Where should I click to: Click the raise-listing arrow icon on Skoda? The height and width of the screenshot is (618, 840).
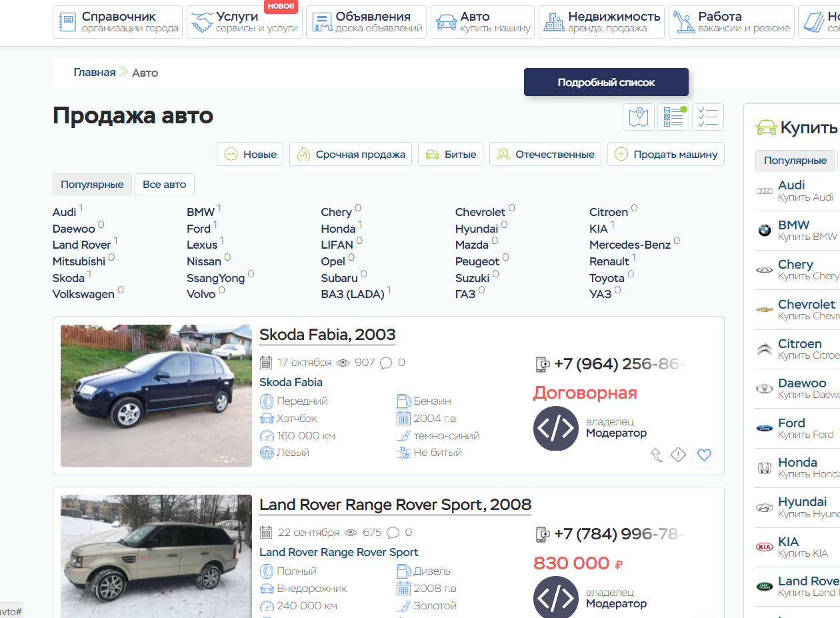pyautogui.click(x=657, y=455)
